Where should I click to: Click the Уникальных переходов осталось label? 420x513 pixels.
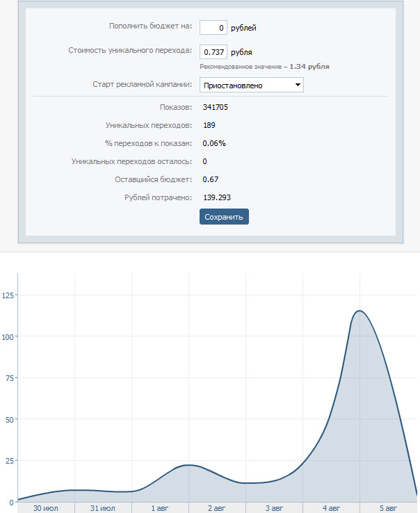tap(131, 161)
